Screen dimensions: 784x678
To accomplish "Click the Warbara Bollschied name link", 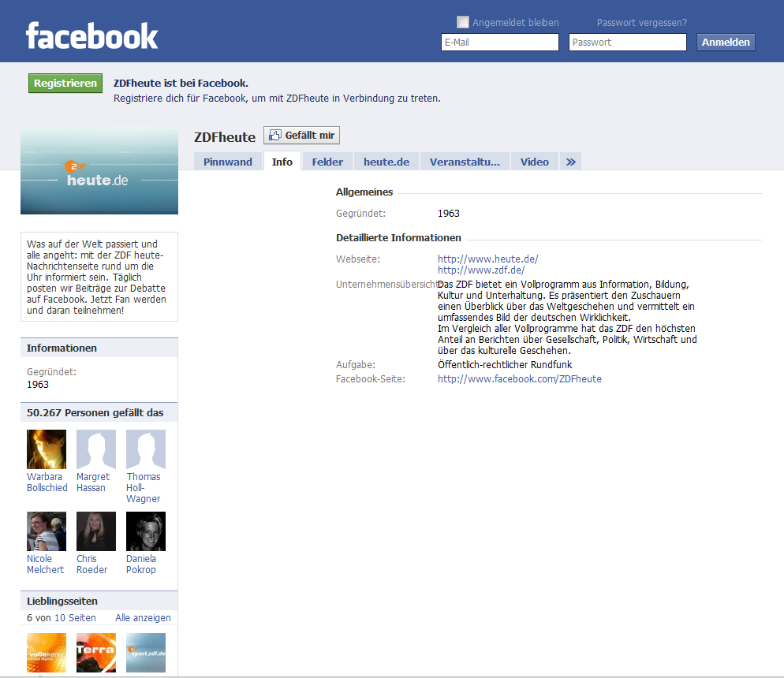I will click(47, 482).
